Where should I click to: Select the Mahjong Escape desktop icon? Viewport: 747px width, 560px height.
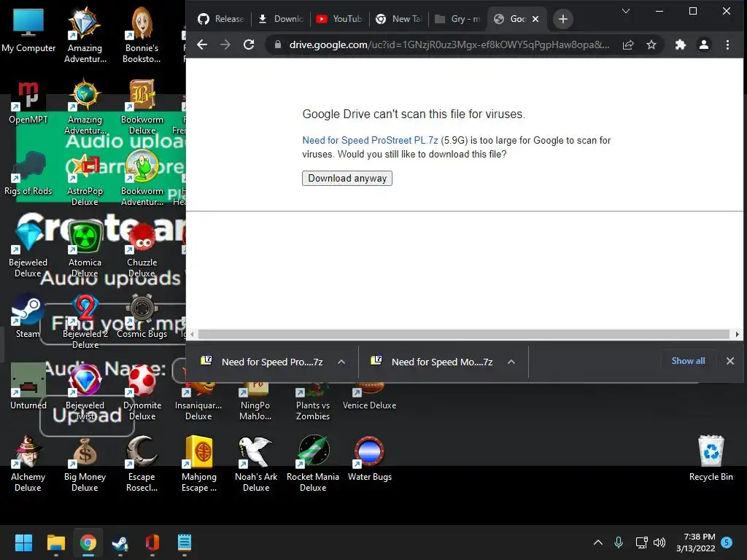tap(198, 464)
